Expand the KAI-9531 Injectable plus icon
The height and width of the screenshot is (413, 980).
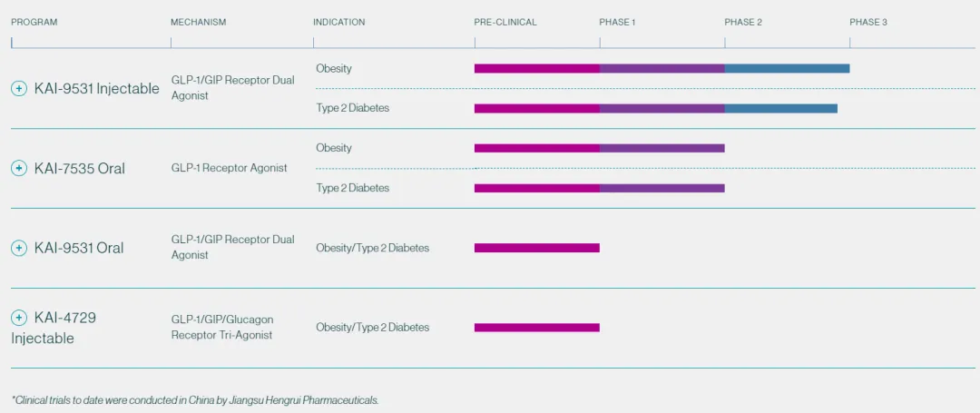[19, 88]
